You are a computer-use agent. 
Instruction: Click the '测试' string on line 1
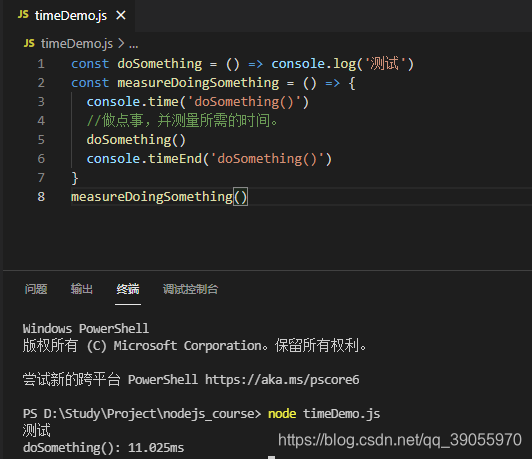click(x=384, y=64)
